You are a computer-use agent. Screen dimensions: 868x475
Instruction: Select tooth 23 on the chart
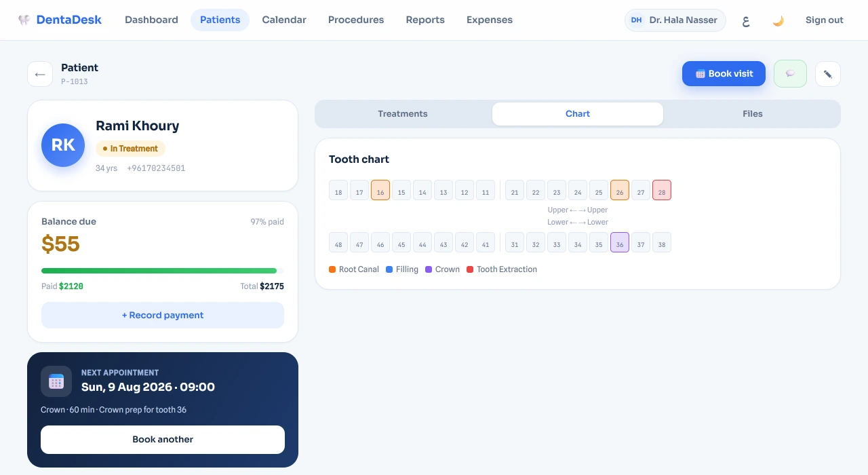[x=557, y=190]
